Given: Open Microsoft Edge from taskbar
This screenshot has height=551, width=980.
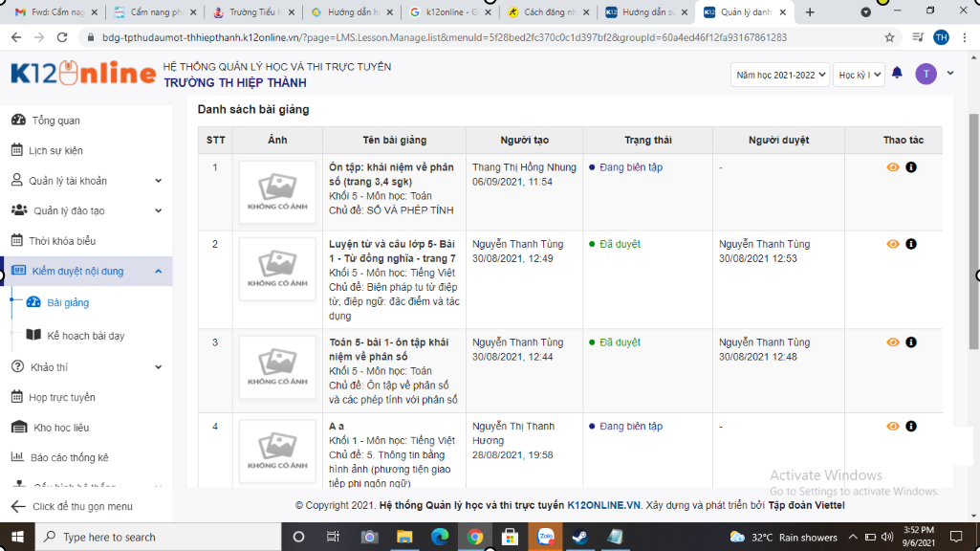Looking at the screenshot, I should click(440, 537).
